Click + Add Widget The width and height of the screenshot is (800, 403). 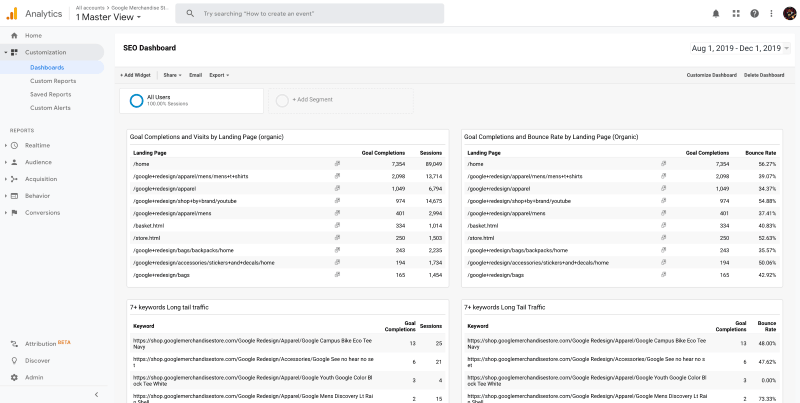coord(135,75)
